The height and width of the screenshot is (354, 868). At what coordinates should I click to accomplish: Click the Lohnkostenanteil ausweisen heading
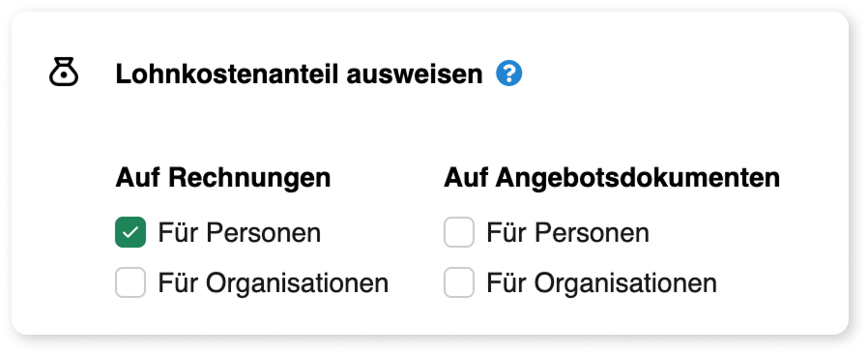[x=299, y=74]
